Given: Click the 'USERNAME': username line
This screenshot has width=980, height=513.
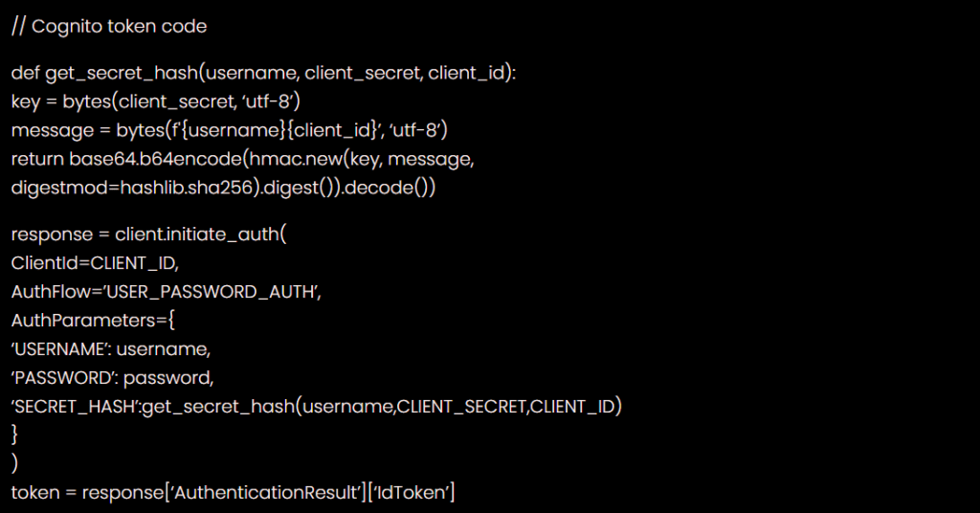Looking at the screenshot, I should pyautogui.click(x=110, y=349).
